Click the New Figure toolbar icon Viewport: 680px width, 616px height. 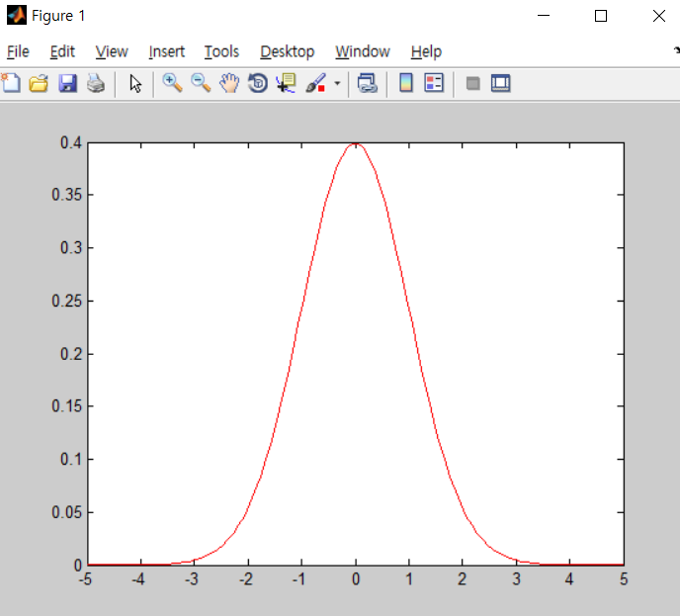tap(11, 83)
